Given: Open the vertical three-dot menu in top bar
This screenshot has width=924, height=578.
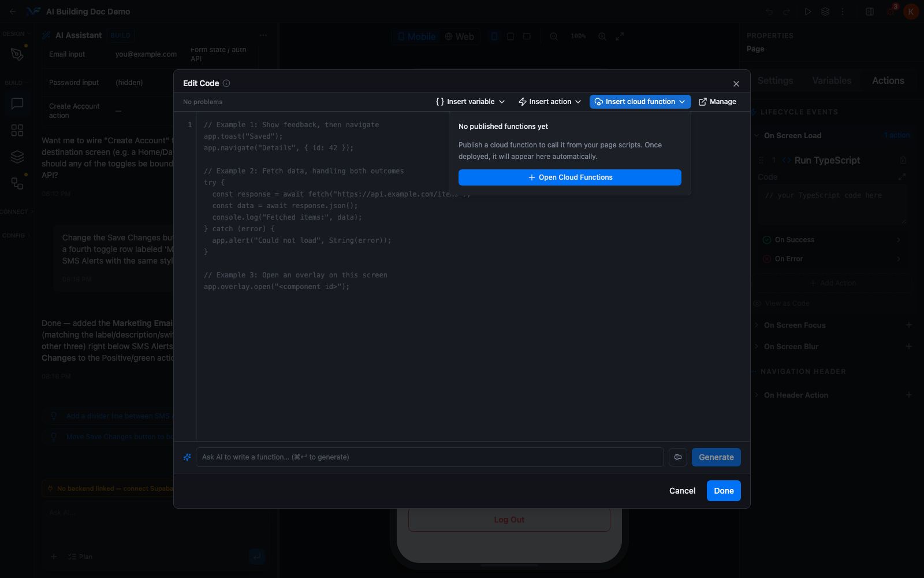Looking at the screenshot, I should 843,12.
